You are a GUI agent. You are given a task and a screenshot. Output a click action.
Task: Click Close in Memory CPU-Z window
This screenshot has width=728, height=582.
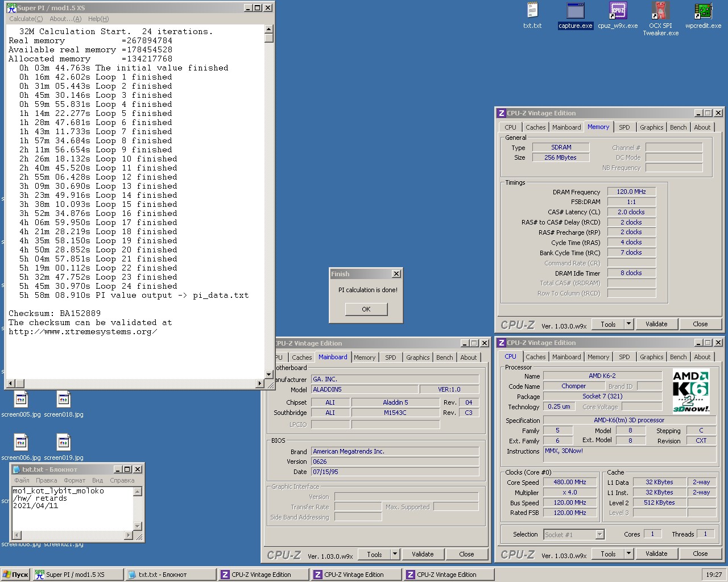(x=700, y=324)
